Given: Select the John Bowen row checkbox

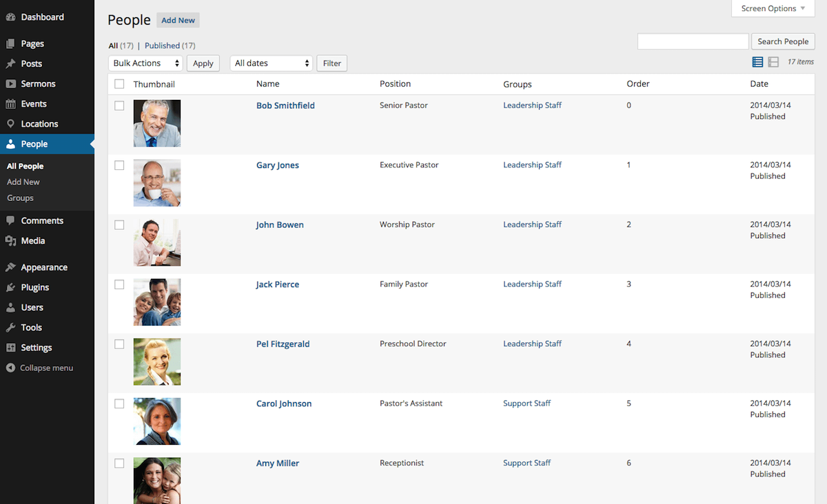Looking at the screenshot, I should (119, 225).
